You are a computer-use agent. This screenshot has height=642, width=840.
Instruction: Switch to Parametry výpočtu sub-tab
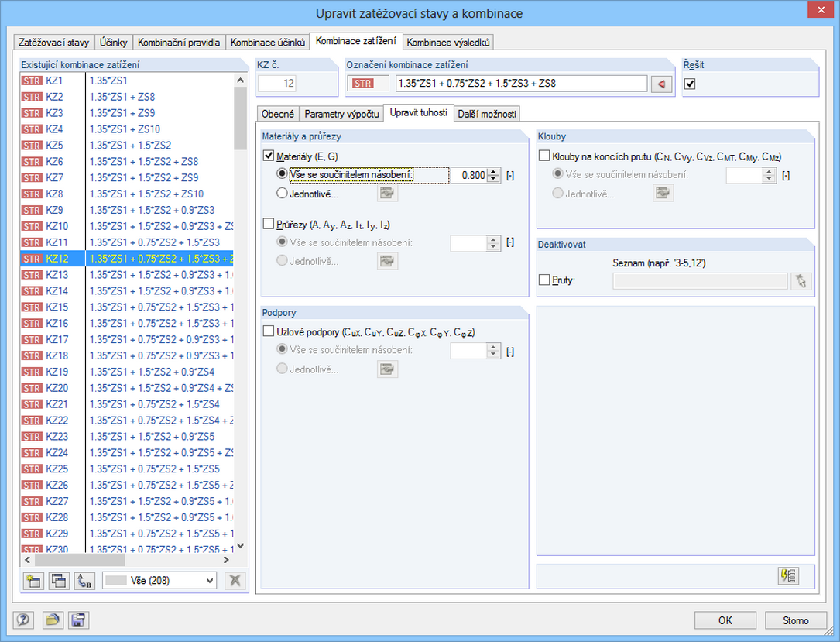point(341,114)
